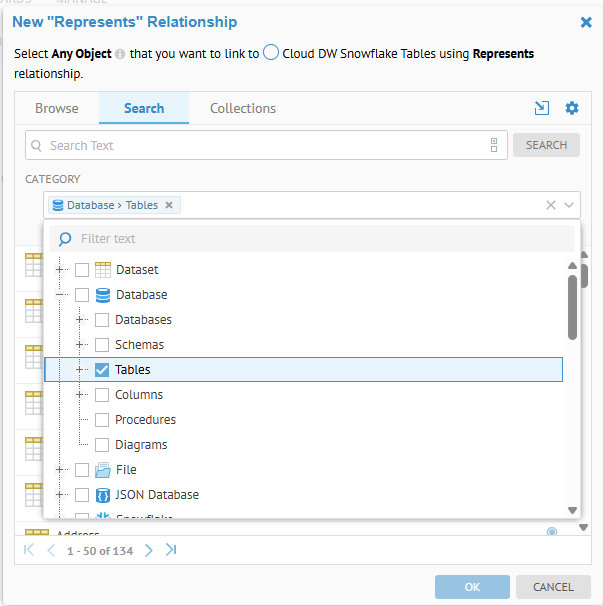The image size is (603, 606).
Task: Click the CANCEL button
Action: point(553,587)
